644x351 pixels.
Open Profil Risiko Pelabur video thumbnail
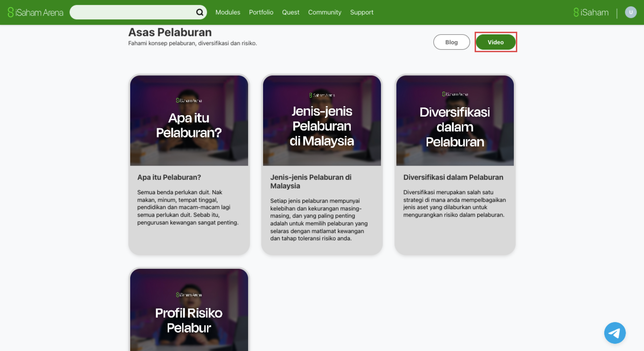click(189, 310)
